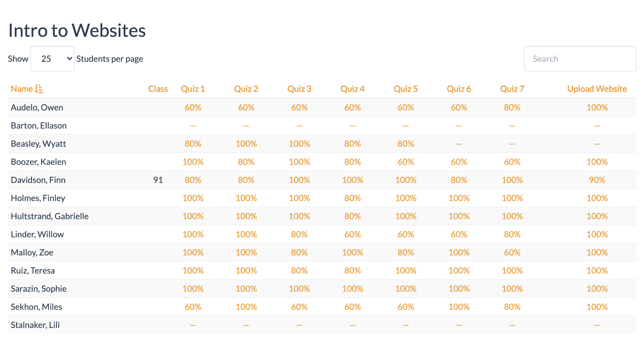Sort the table by Quiz 3
The image size is (644, 337).
coord(299,89)
